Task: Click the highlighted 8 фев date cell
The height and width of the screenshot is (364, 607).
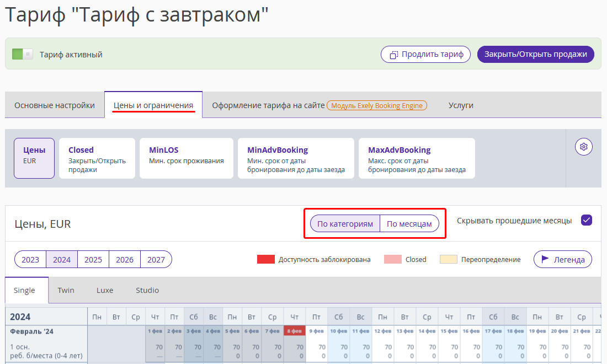Action: [x=294, y=331]
